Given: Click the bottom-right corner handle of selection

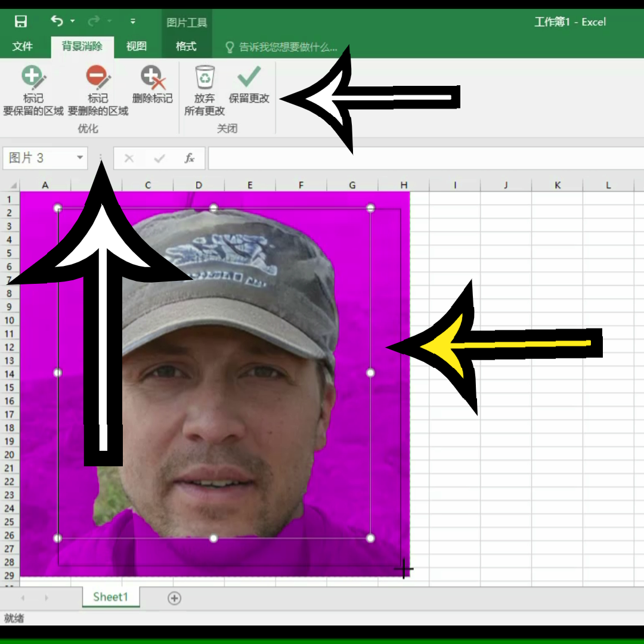Looking at the screenshot, I should pos(370,538).
